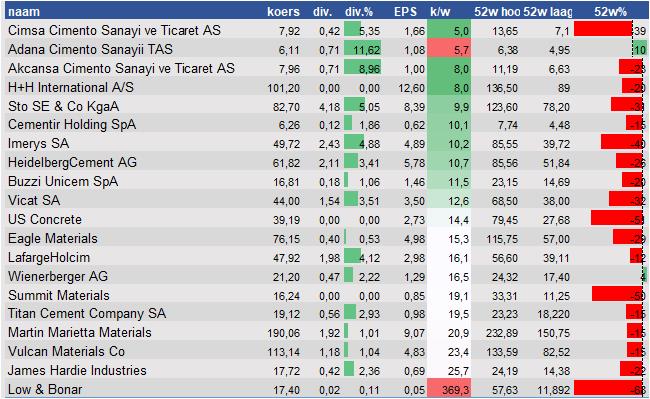Click the Vulcan Materials Co name cell

click(x=66, y=351)
